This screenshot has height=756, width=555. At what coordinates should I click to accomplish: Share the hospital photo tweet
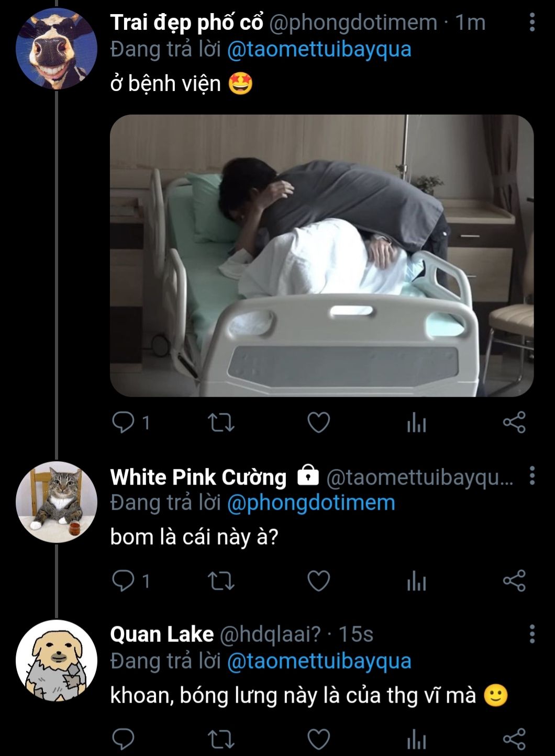(x=514, y=422)
